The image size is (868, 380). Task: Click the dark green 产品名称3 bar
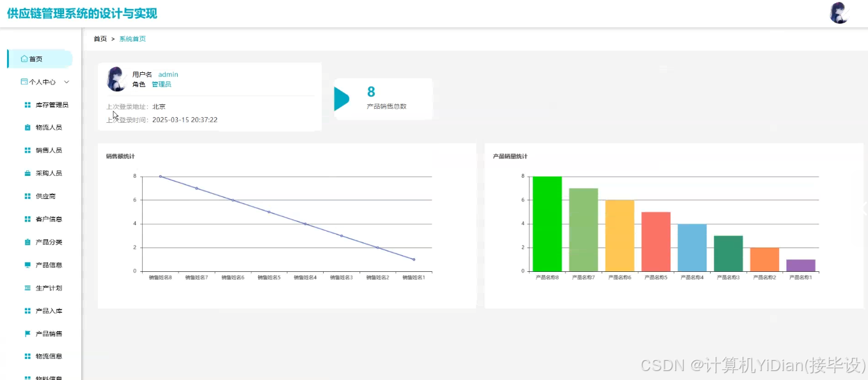[x=728, y=253]
